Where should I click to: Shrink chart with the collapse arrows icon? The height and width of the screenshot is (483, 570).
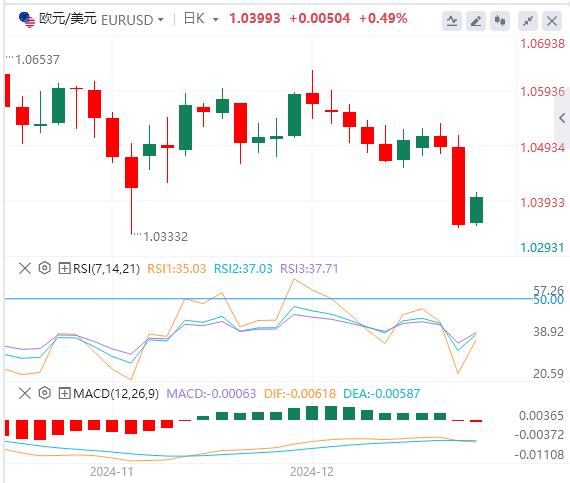pos(528,21)
